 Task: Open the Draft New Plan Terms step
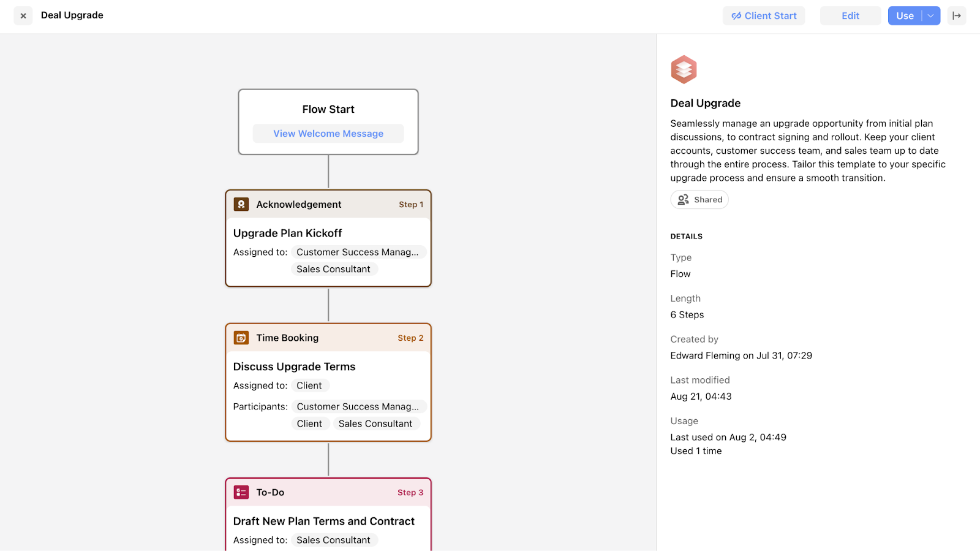[323, 521]
